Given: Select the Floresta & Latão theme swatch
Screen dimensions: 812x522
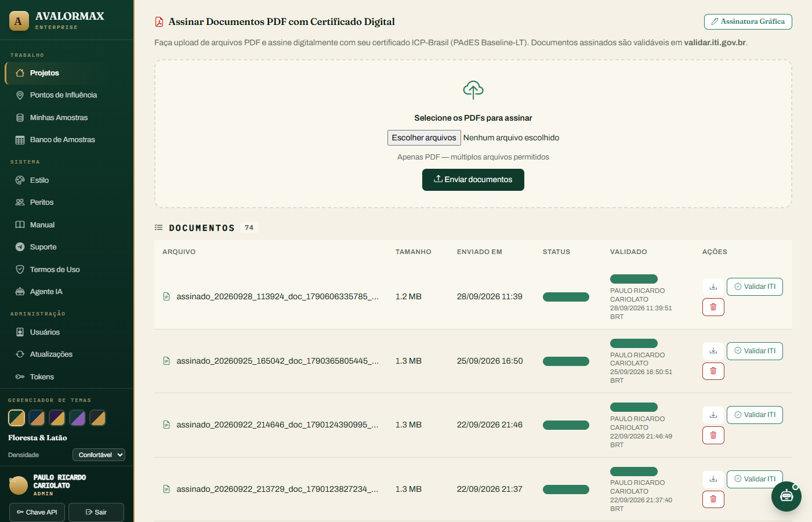Looking at the screenshot, I should [16, 418].
